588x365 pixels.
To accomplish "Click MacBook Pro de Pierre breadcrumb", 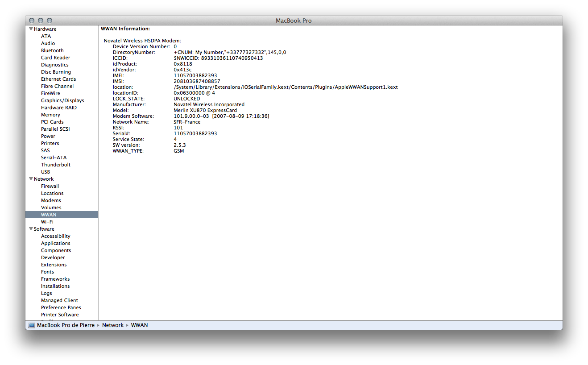I will (x=66, y=325).
